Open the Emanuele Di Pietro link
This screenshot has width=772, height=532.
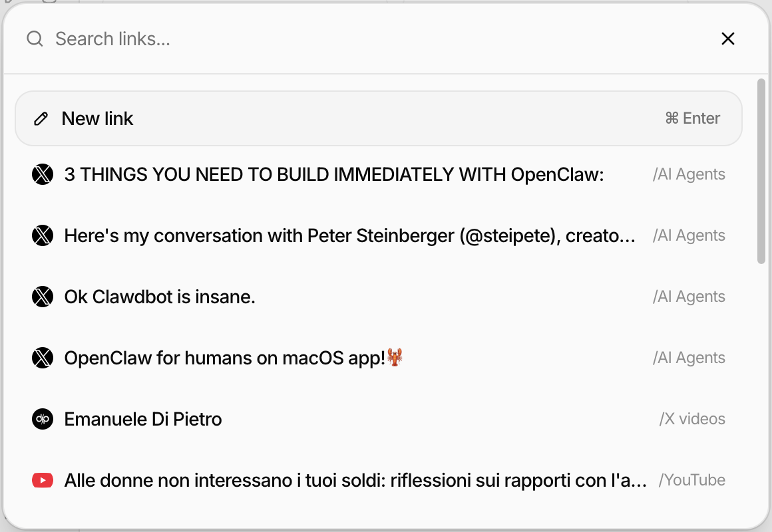143,420
